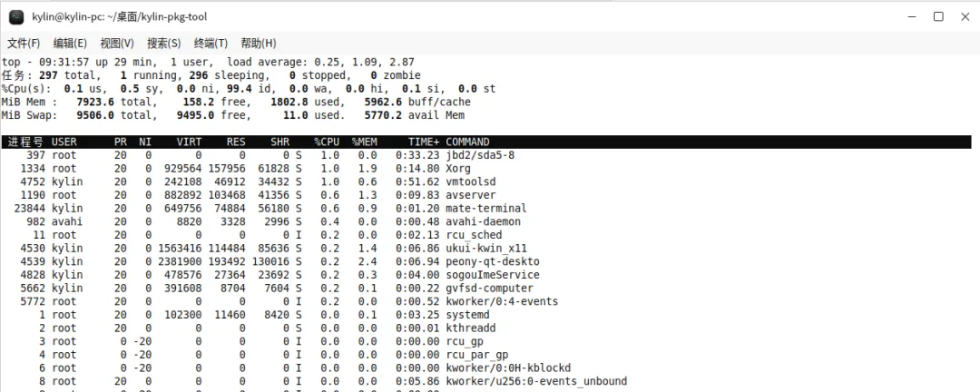
Task: Maximize the terminal window
Action: click(x=938, y=17)
